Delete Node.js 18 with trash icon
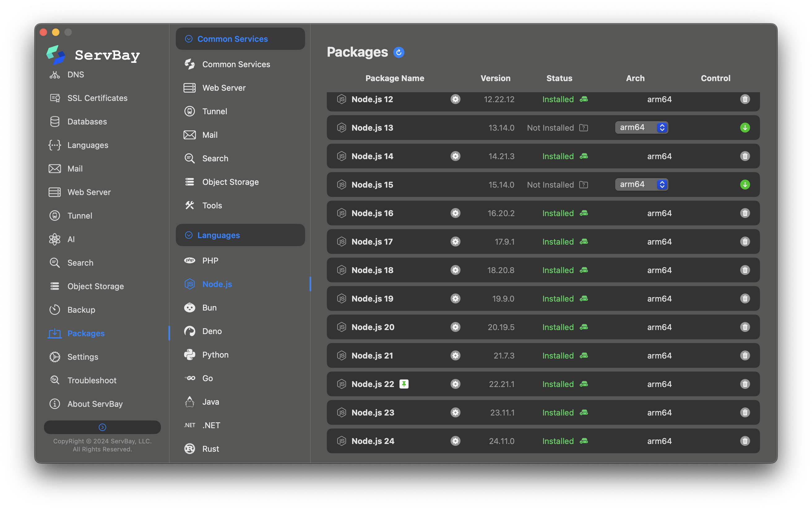This screenshot has height=509, width=812. tap(745, 270)
